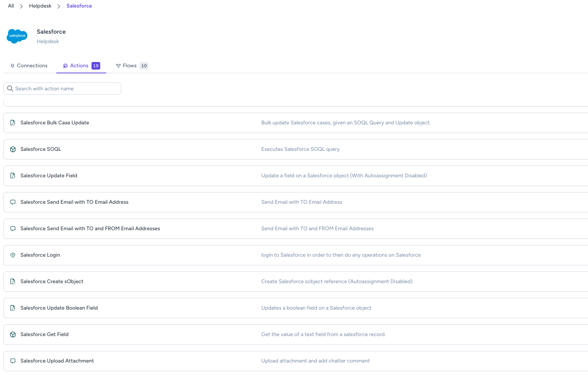Open the Salesforce Bulk Case Update action
This screenshot has width=588, height=375.
[296, 123]
